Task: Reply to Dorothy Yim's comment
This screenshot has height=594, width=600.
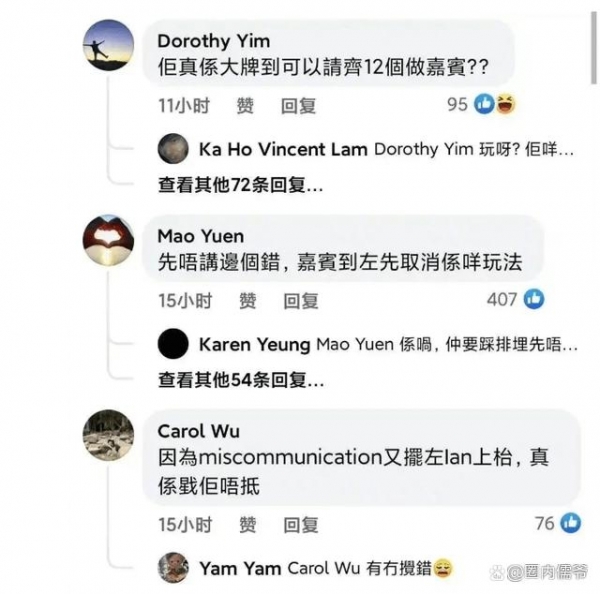Action: click(x=298, y=106)
